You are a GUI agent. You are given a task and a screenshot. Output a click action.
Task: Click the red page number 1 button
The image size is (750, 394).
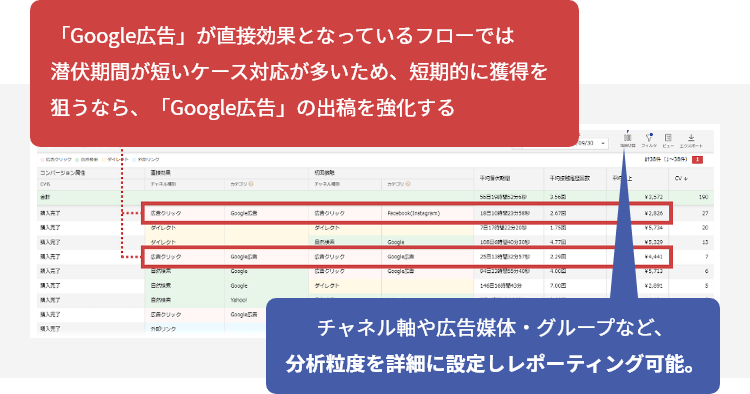697,160
